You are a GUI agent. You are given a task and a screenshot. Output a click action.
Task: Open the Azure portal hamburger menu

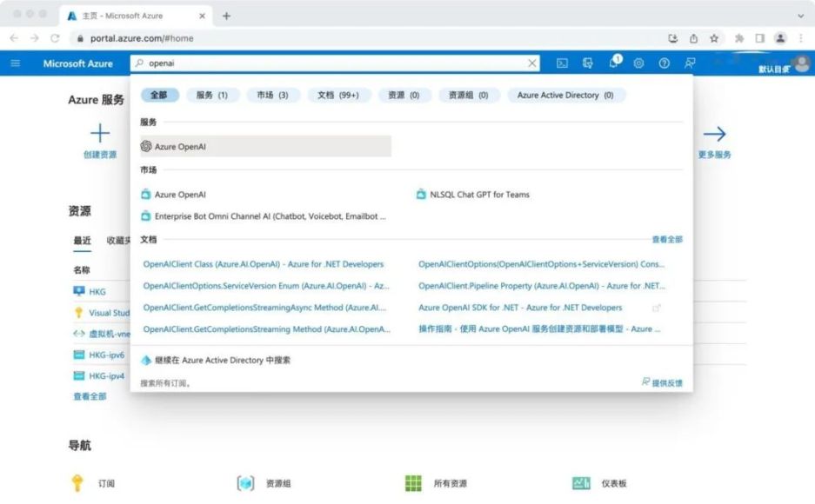tap(16, 63)
